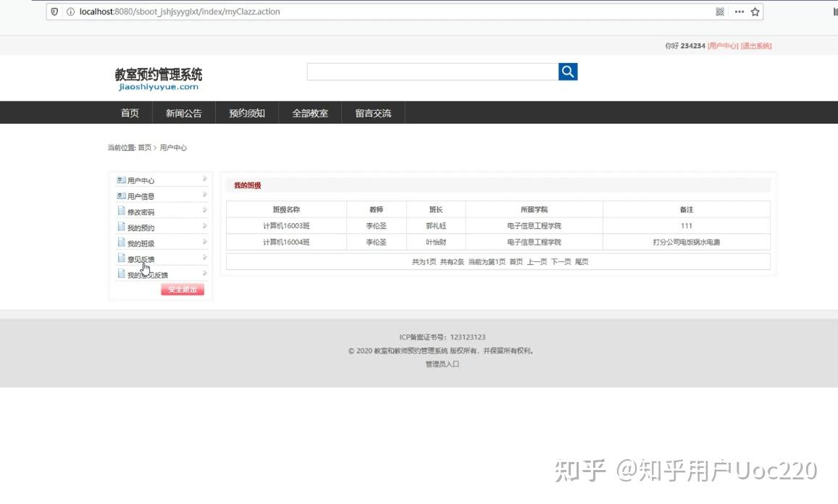
Task: Expand the chevron next to 我的班级
Action: coord(205,243)
